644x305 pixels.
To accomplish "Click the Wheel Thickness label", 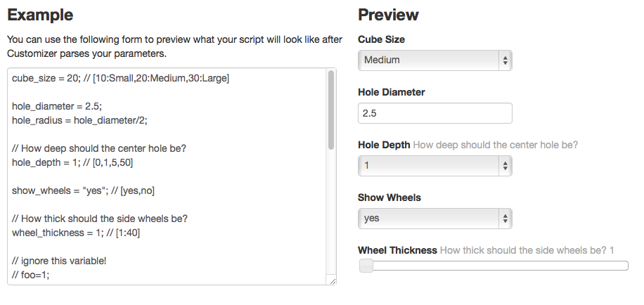I will click(x=397, y=250).
